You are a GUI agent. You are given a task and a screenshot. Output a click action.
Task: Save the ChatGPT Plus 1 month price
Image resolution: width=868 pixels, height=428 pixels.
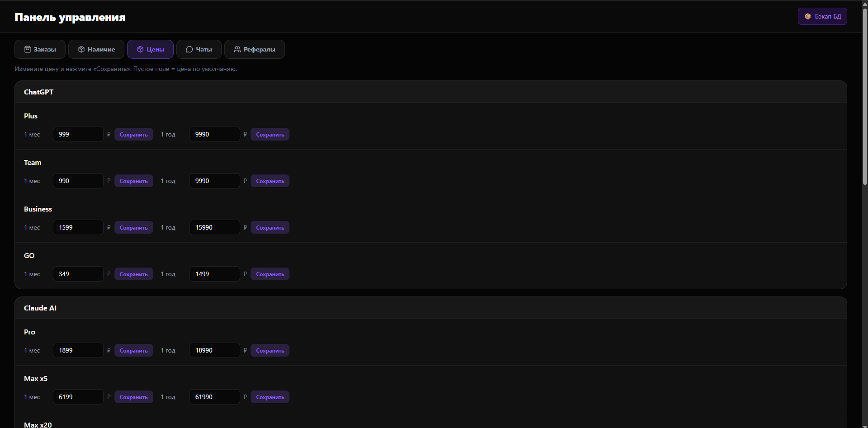pos(133,135)
